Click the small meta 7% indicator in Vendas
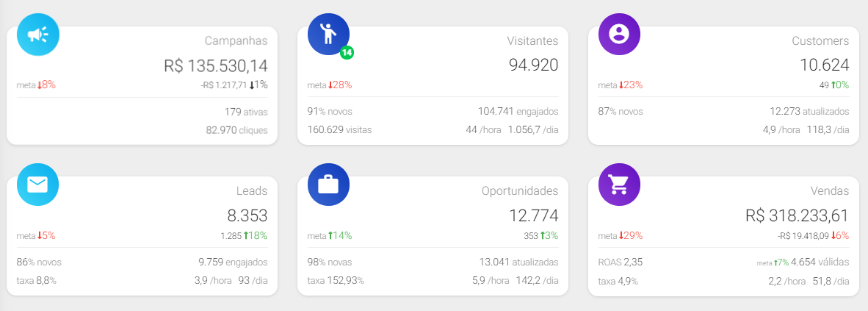868x311 pixels. click(x=773, y=262)
